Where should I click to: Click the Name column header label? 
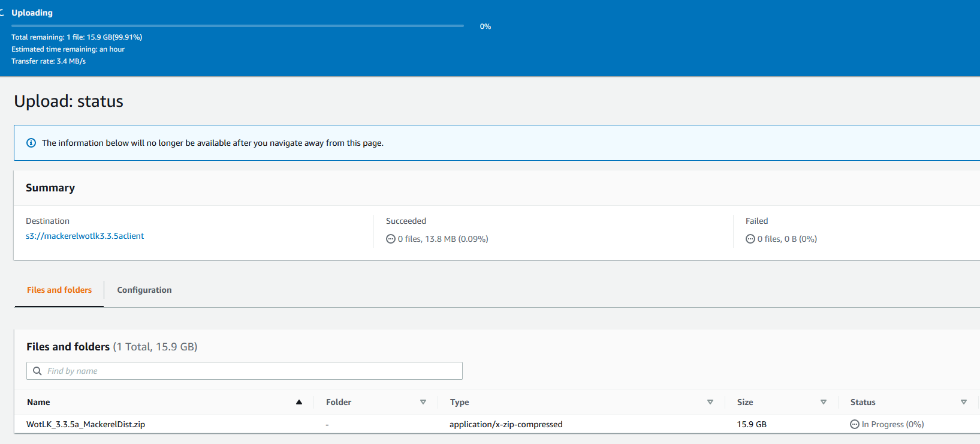pyautogui.click(x=38, y=402)
